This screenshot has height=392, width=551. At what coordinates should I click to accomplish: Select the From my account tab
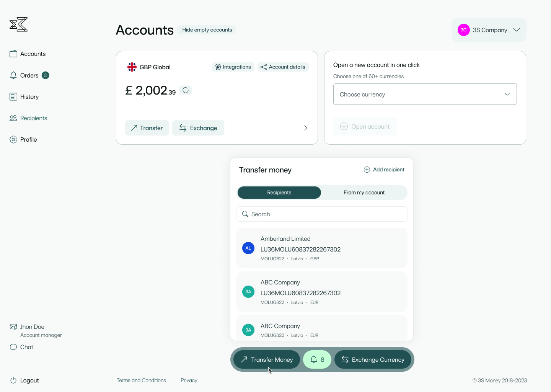point(364,193)
